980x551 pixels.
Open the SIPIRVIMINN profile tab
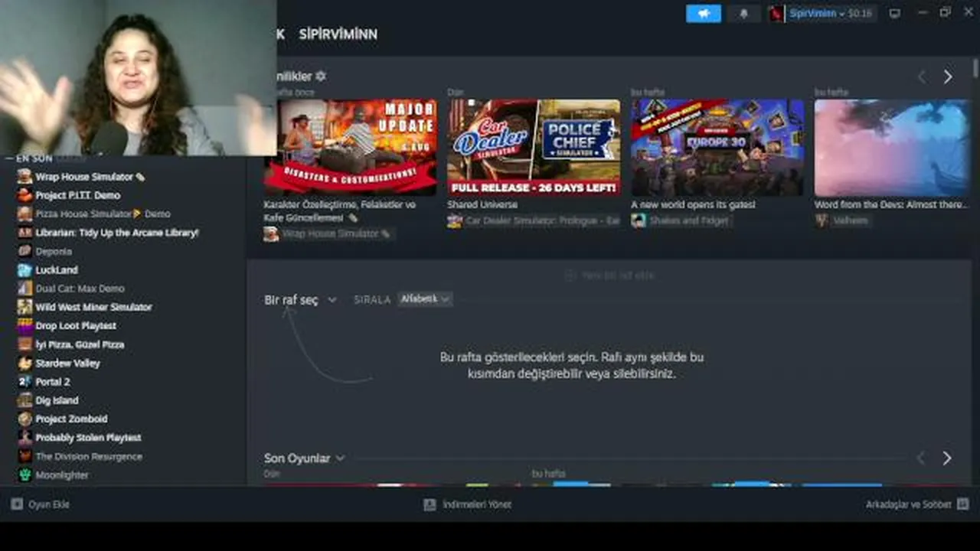(338, 34)
